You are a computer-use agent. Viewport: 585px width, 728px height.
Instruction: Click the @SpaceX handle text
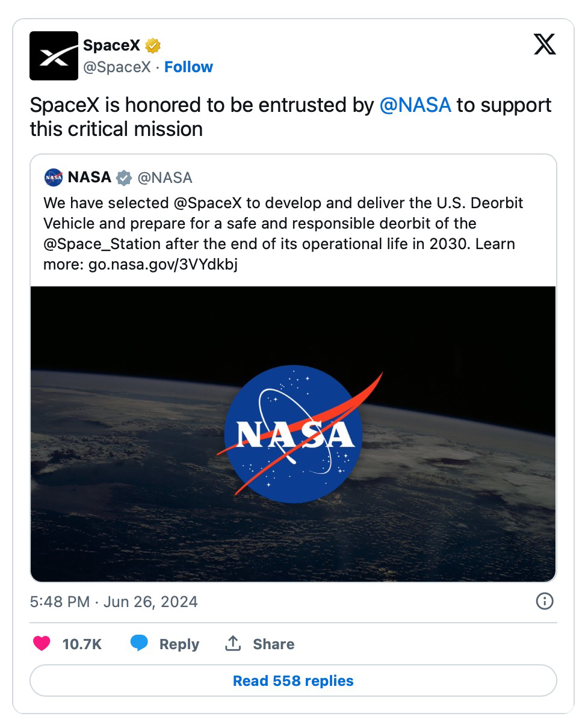(x=117, y=67)
